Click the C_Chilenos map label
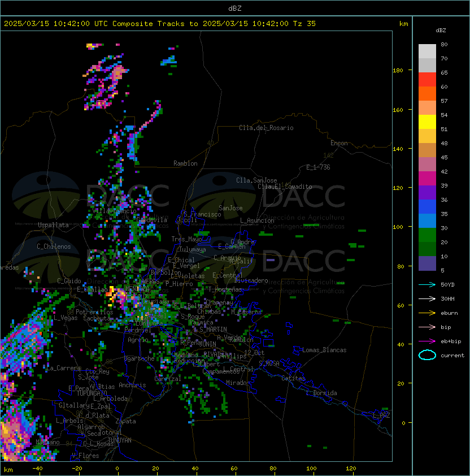The image size is (470, 476). coord(54,246)
